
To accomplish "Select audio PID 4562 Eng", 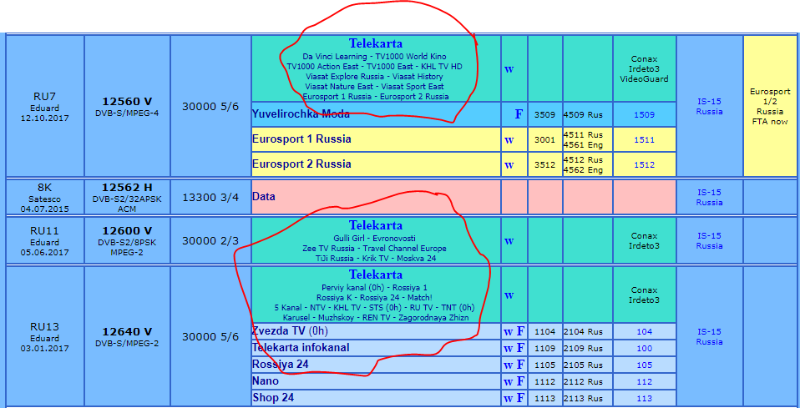I will click(x=584, y=170).
